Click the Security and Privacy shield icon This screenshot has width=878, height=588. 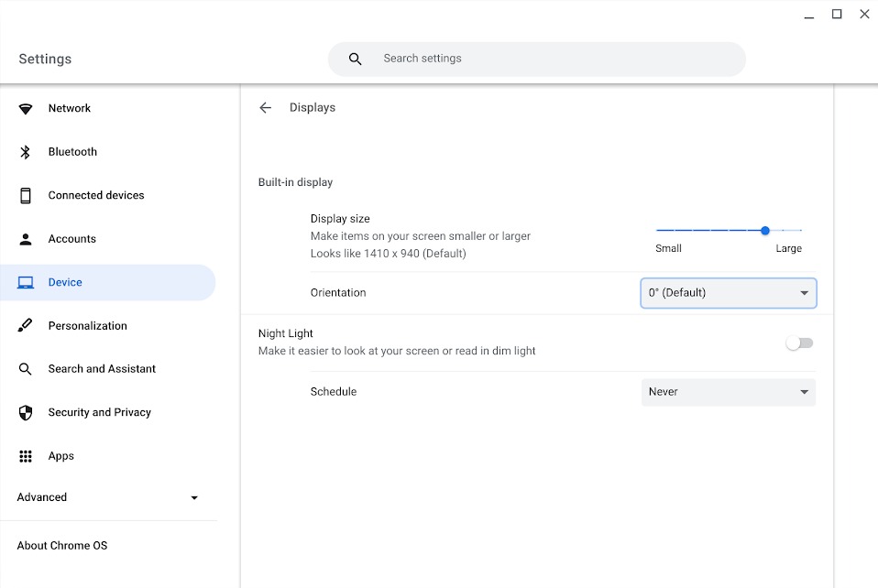point(25,412)
